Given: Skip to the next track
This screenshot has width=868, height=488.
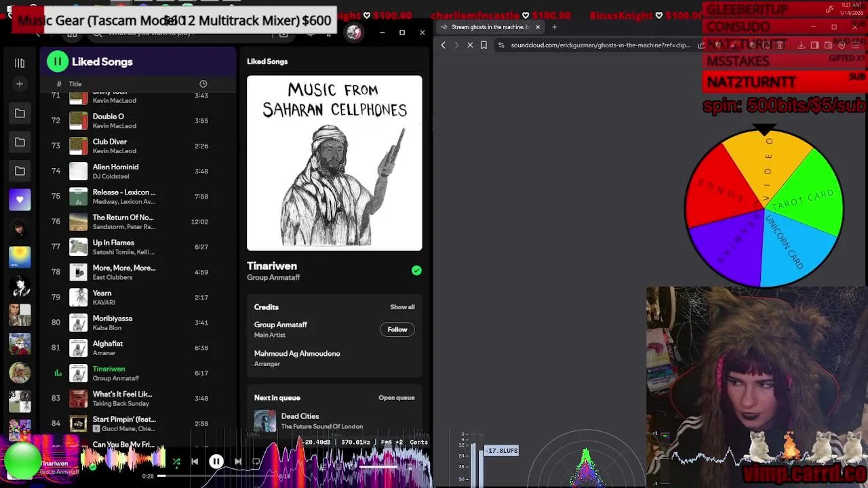Looking at the screenshot, I should (238, 462).
